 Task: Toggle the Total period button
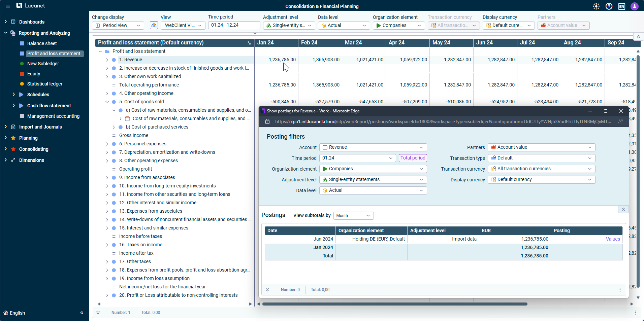[x=413, y=158]
